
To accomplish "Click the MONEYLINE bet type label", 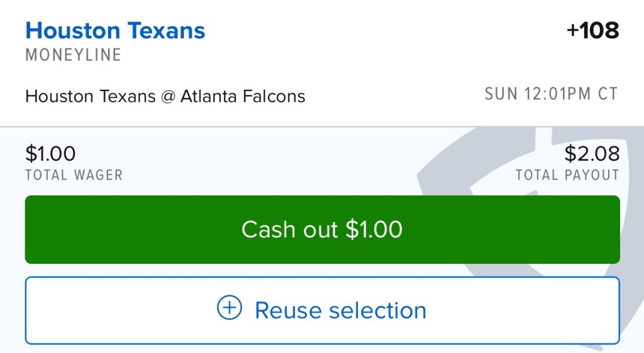I will point(73,55).
